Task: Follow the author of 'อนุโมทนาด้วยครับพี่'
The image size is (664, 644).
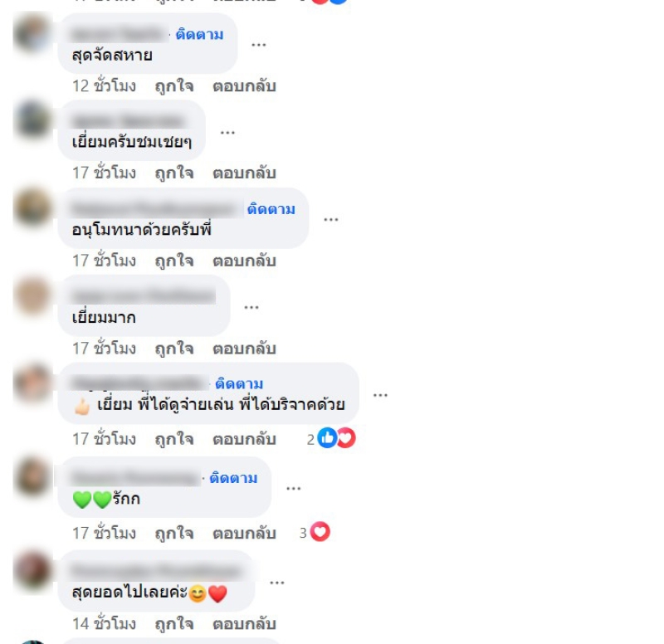Action: [x=271, y=209]
